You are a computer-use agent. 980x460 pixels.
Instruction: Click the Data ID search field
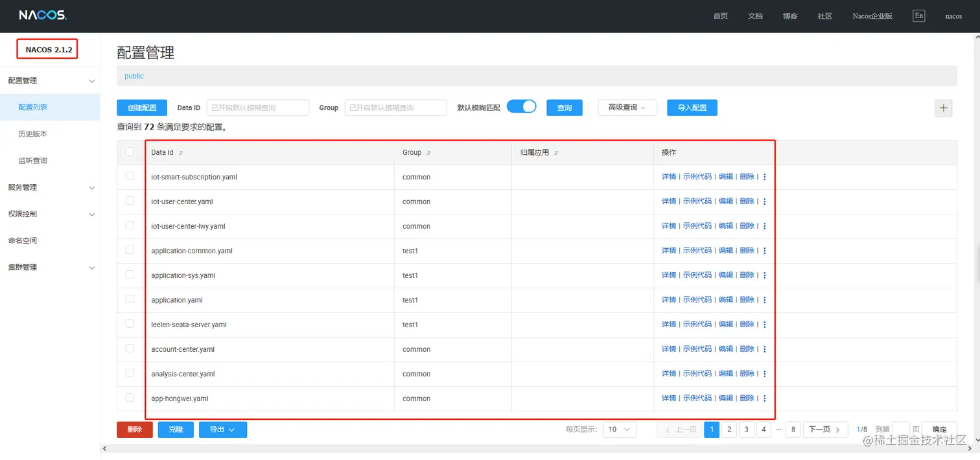coord(257,108)
